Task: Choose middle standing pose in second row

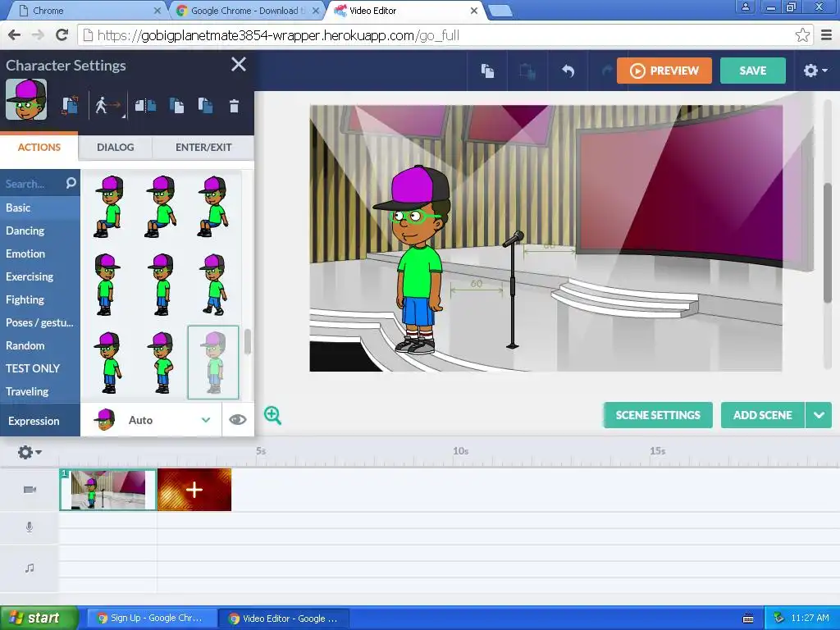Action: pyautogui.click(x=162, y=285)
